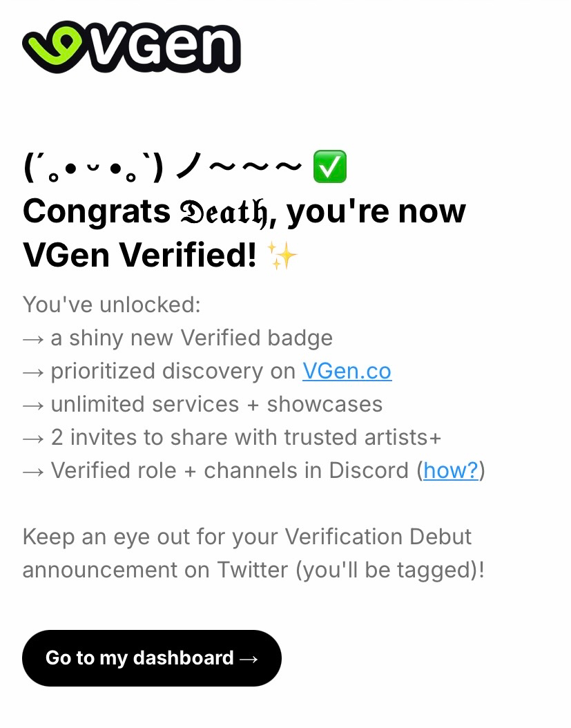Click the arrow inside the dashboard button

click(x=249, y=658)
